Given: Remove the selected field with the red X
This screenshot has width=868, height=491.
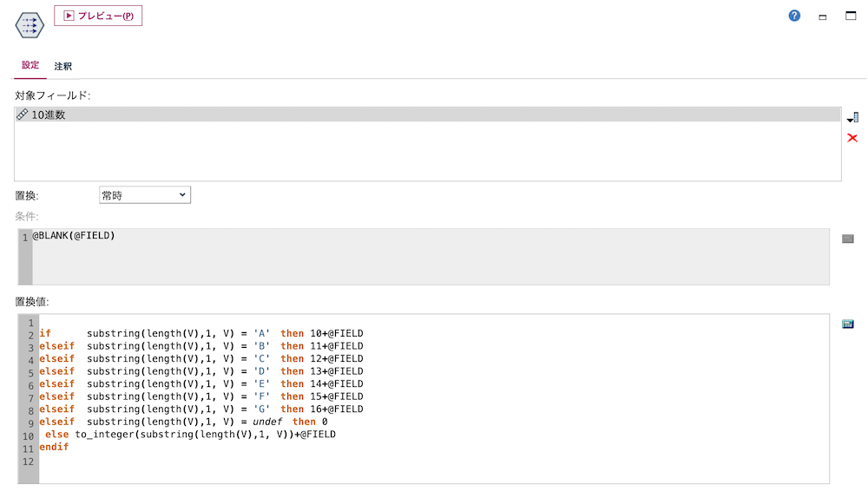Looking at the screenshot, I should 852,138.
